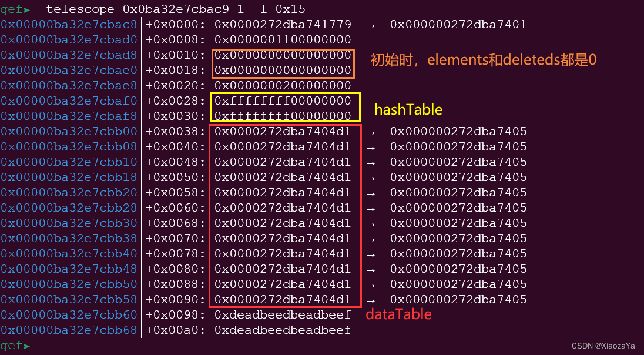Viewport: 644px width, 355px height.
Task: Click the red dataTable label
Action: [398, 314]
